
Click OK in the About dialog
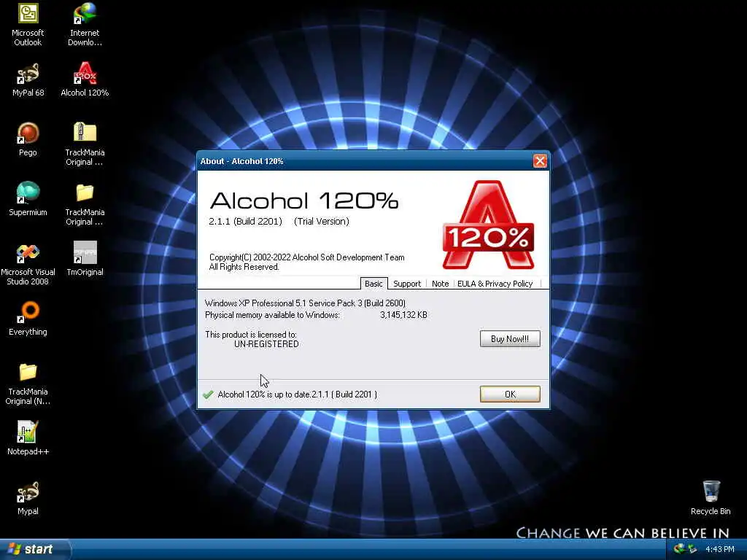coord(510,394)
